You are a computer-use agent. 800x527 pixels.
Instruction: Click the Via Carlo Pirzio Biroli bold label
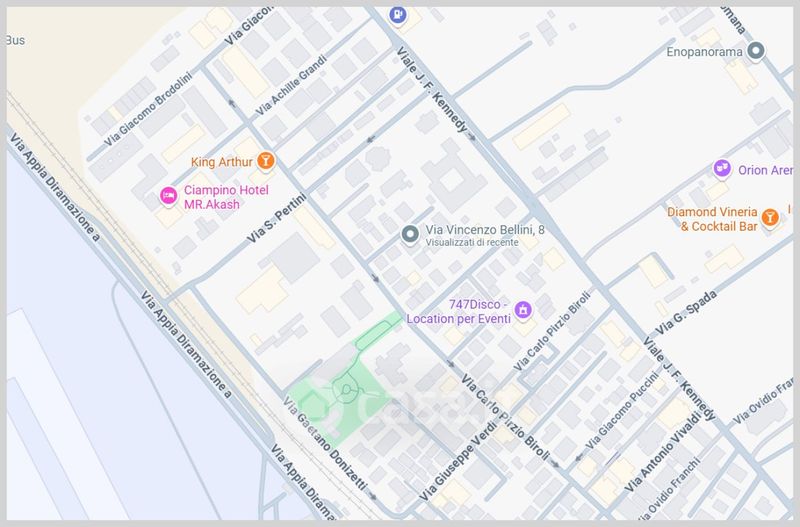505,417
